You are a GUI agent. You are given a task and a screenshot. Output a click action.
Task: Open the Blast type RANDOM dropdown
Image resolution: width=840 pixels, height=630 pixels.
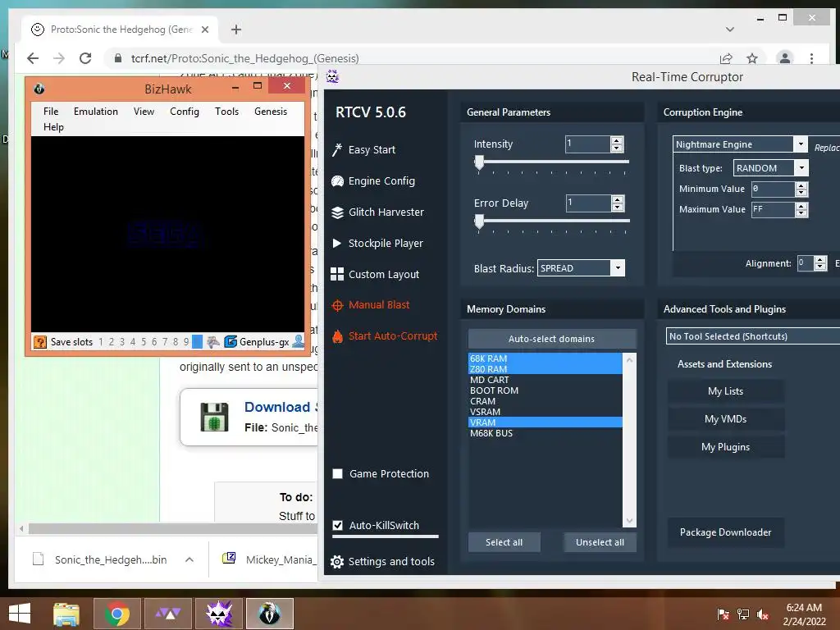click(801, 168)
